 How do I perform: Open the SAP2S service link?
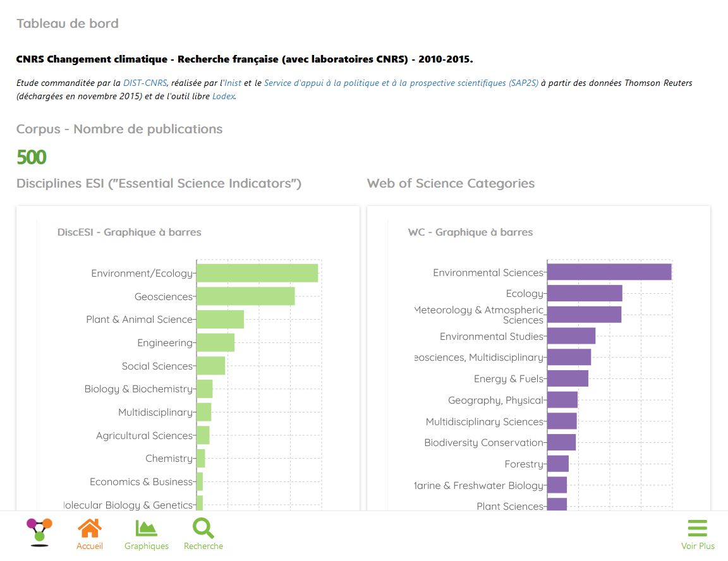pos(401,83)
